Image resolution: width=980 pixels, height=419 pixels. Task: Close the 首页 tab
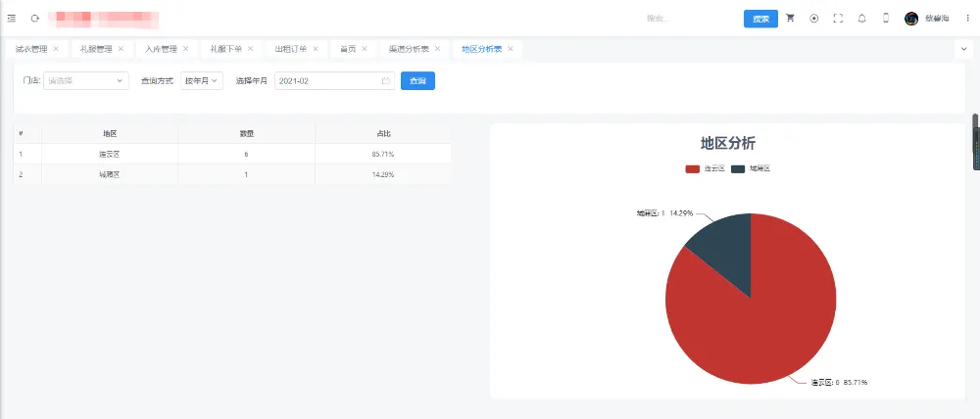click(365, 49)
